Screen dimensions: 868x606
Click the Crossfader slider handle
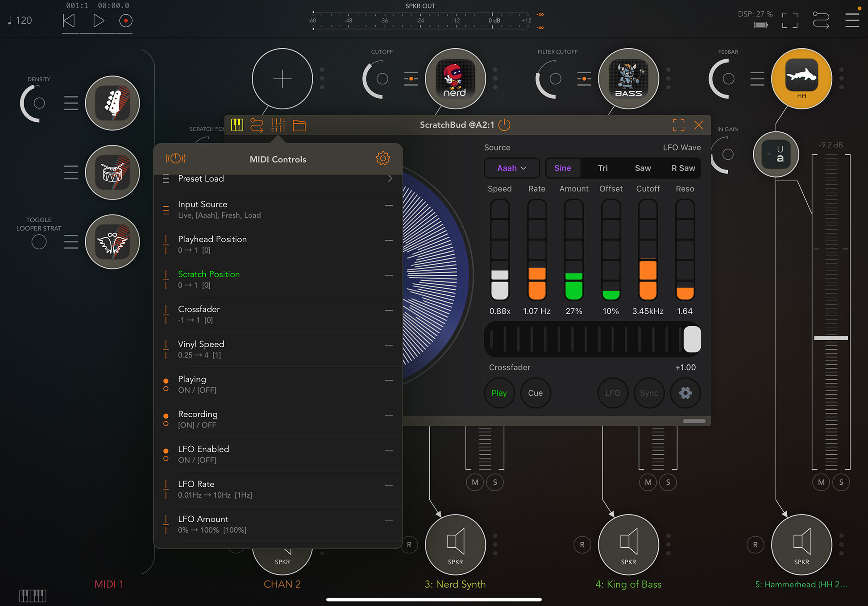coord(692,339)
